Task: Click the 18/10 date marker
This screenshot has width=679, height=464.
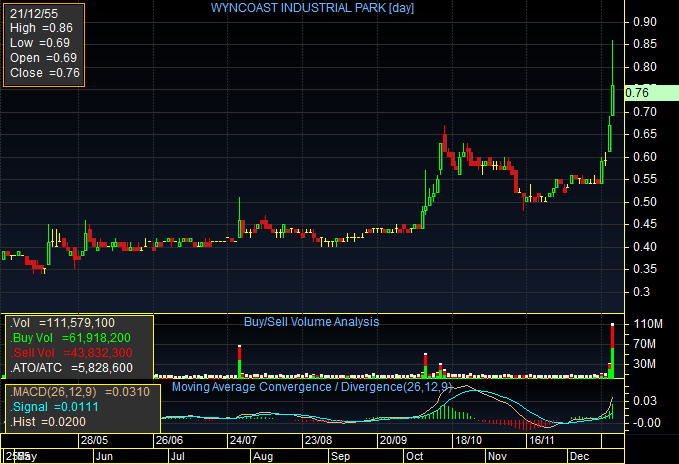Action: 468,441
